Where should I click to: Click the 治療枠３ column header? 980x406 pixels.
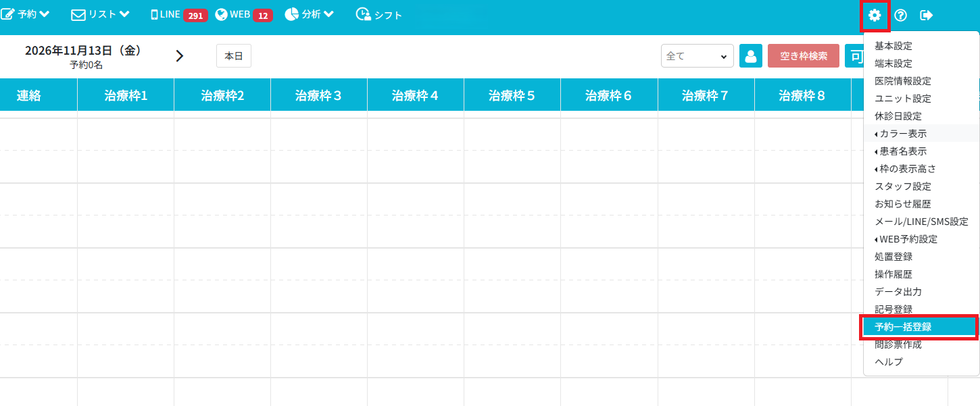tap(319, 96)
